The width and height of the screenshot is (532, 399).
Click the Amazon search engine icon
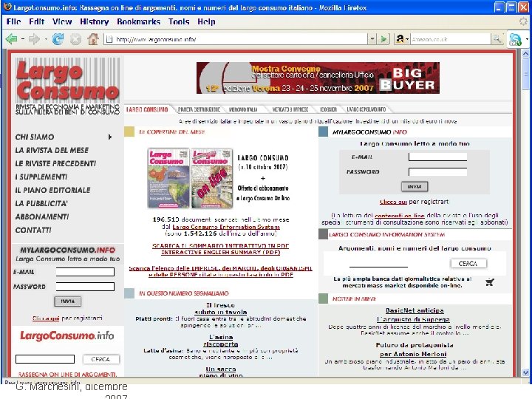click(400, 39)
